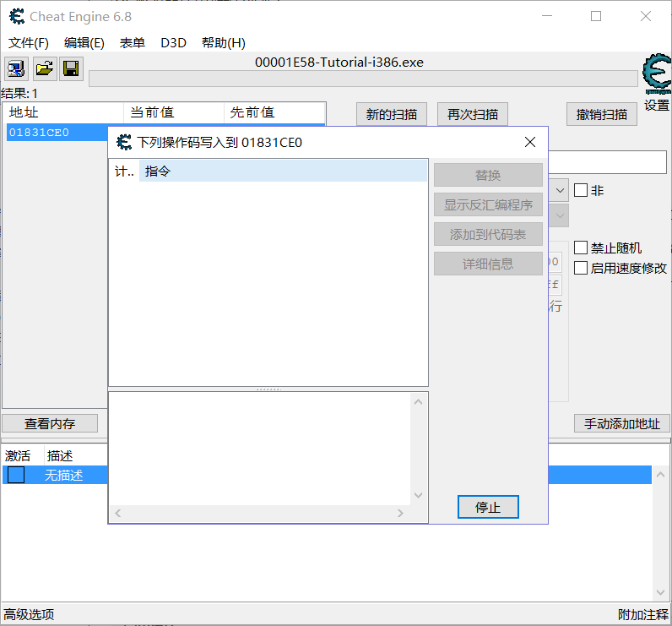Click the Cheat Engine logo above 设置
Screen dimensions: 672x626
[657, 73]
